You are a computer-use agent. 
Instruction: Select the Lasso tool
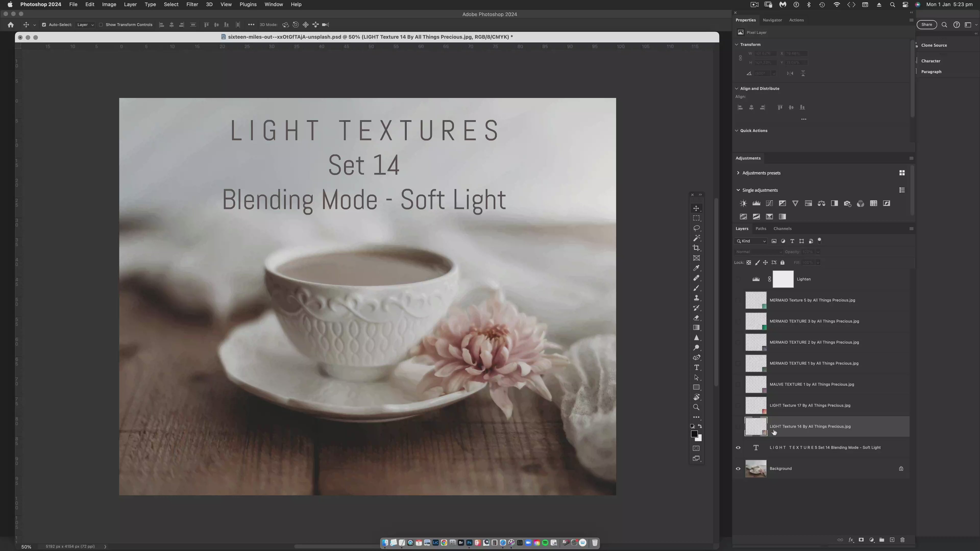696,228
